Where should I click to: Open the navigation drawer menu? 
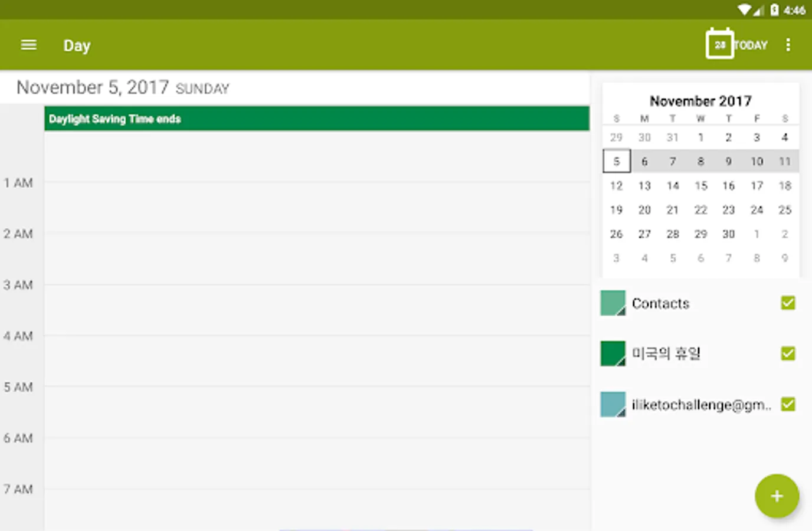(x=28, y=44)
